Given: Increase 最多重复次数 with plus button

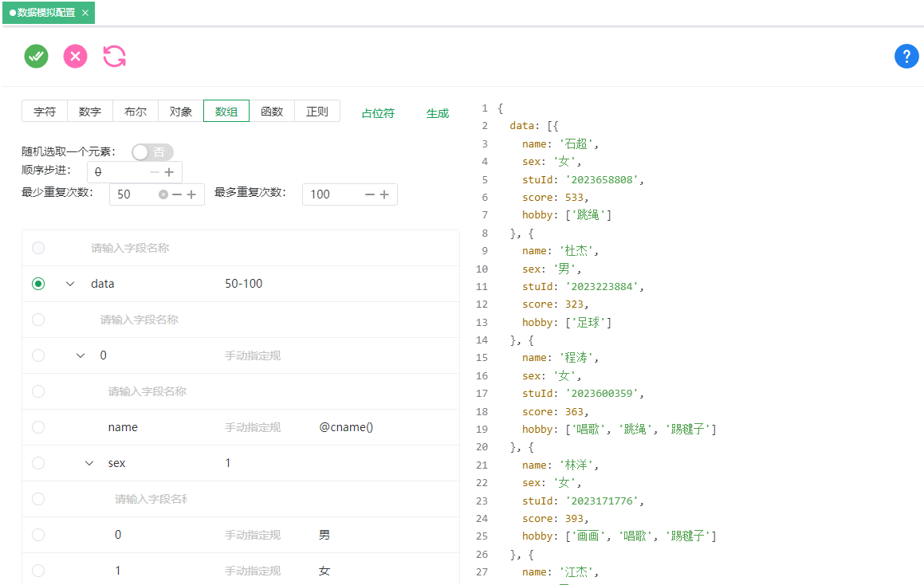Looking at the screenshot, I should (x=384, y=194).
